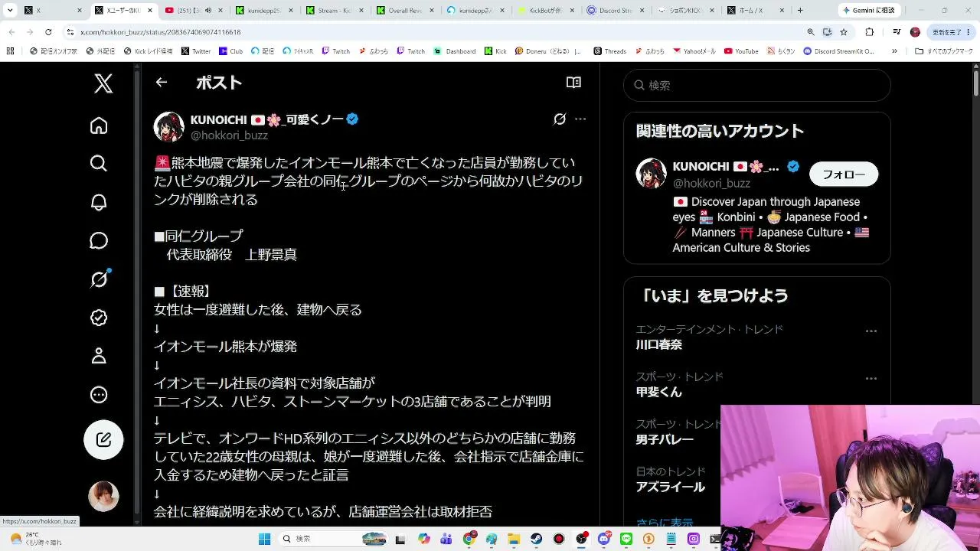Open the More circle menu in sidebar
This screenshot has height=551, width=980.
click(x=99, y=395)
